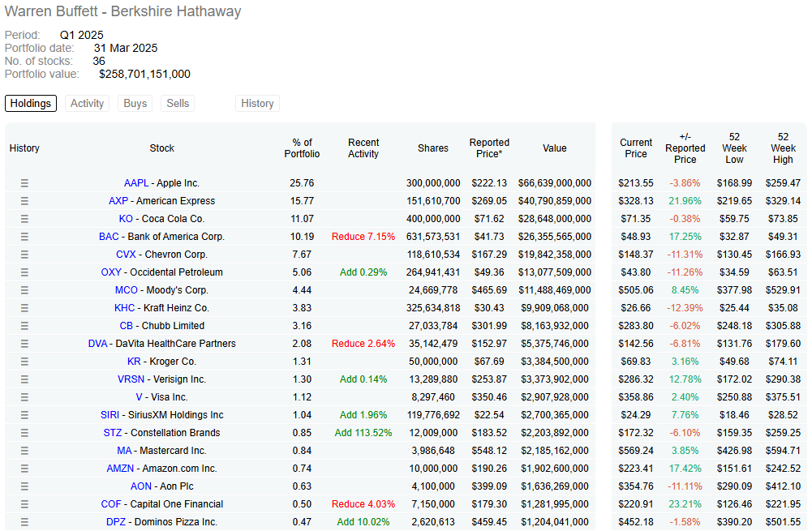Viewport: 812px width, 531px height.
Task: Open the History tab
Action: coord(257,104)
